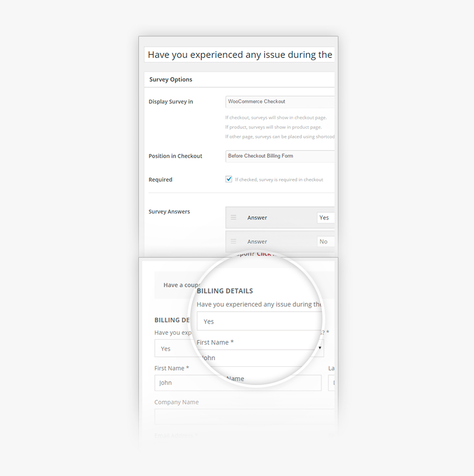Viewport: 474px width, 476px height.
Task: Select the No value in the second Answer row
Action: click(x=324, y=241)
